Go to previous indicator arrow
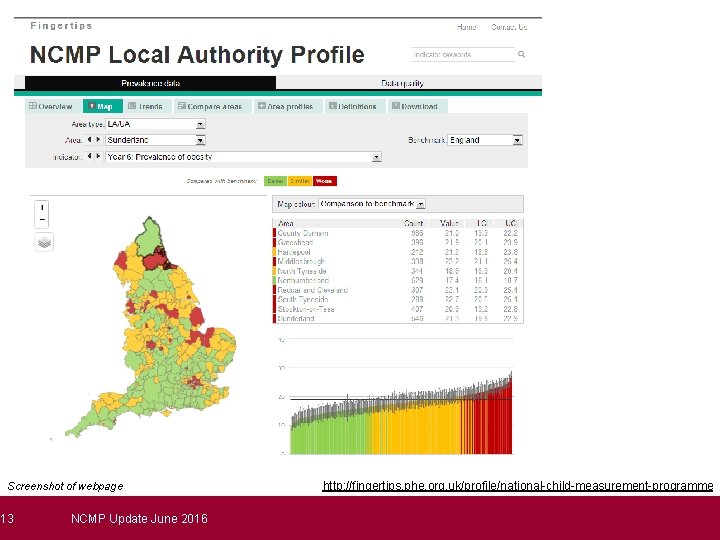 coord(90,156)
